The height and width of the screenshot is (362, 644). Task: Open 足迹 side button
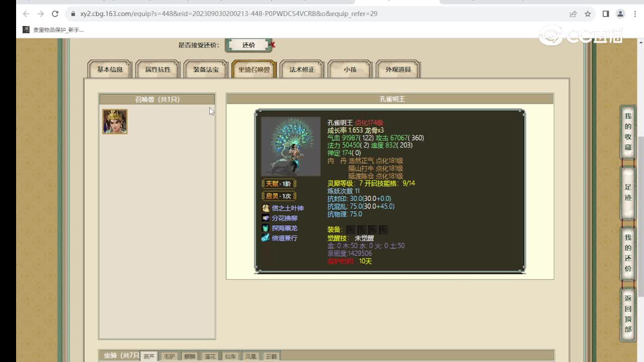point(628,193)
